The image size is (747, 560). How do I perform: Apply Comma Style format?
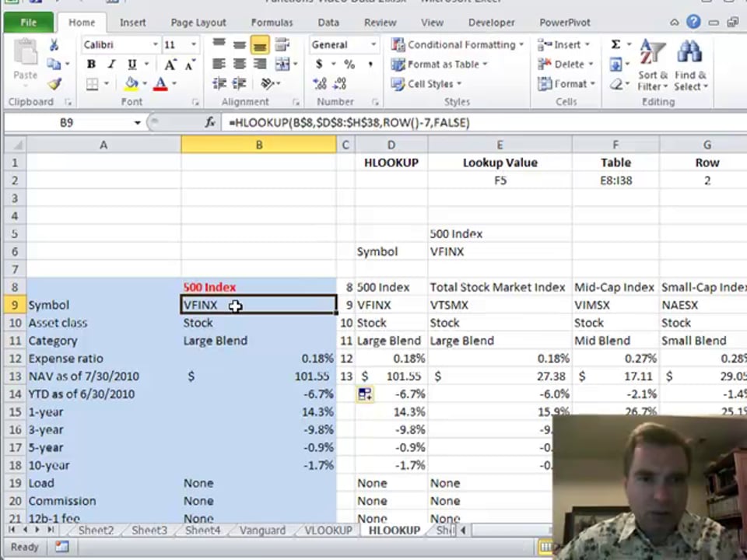coord(370,65)
